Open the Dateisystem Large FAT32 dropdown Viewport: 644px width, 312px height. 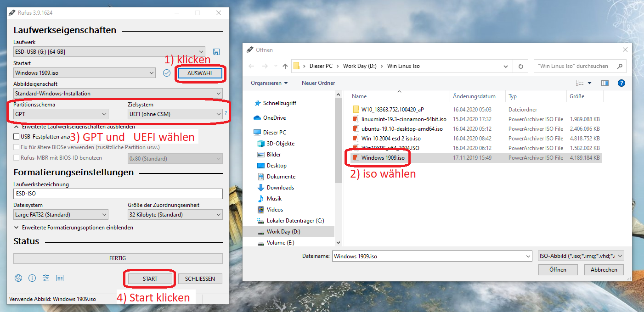tap(61, 215)
